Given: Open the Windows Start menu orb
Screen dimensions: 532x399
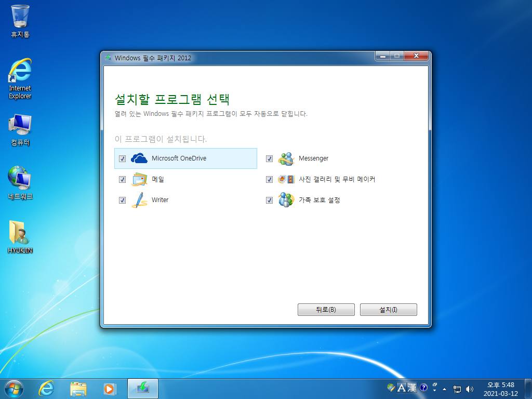Looking at the screenshot, I should tap(14, 389).
